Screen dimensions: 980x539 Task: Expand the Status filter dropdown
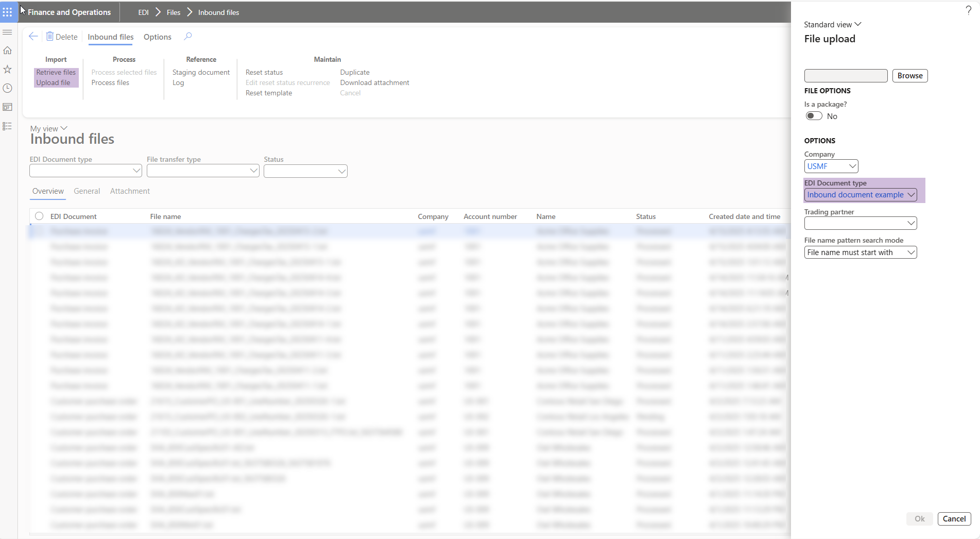(341, 171)
